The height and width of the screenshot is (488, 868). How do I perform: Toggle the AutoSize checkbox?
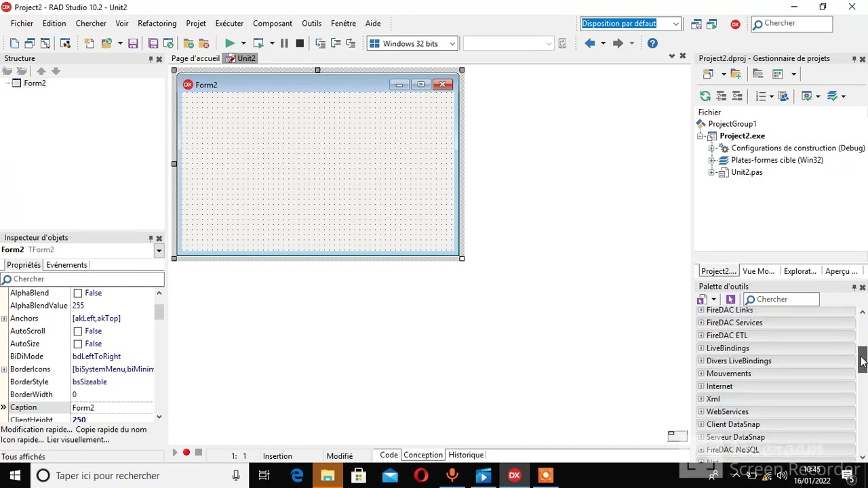click(x=77, y=344)
